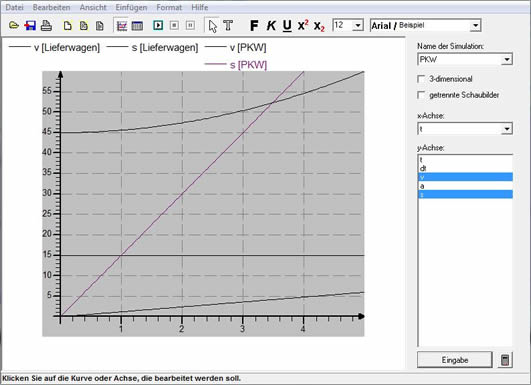531x385 pixels.
Task: Start the simulation with the play icon
Action: (x=158, y=25)
